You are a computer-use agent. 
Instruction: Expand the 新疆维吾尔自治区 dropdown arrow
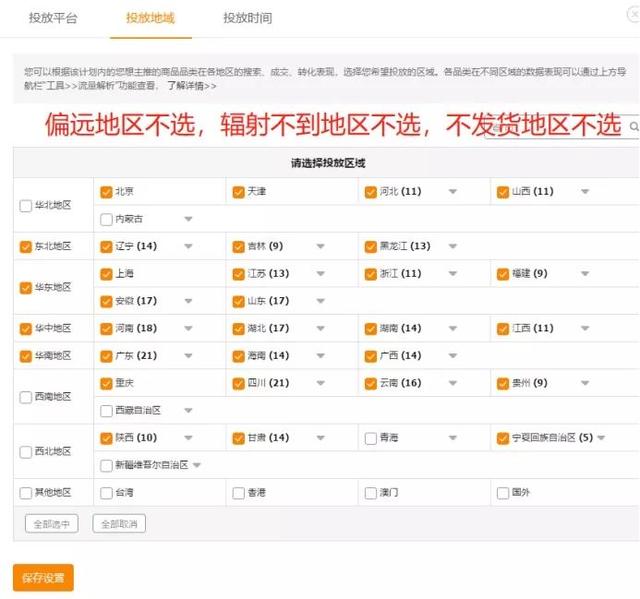tap(197, 465)
